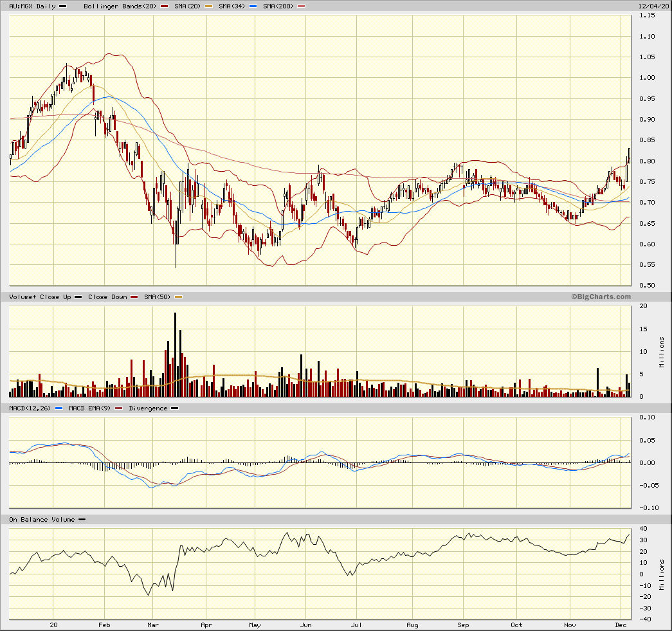This screenshot has width=672, height=631.
Task: Click the black Close Up swatch
Action: [x=78, y=297]
